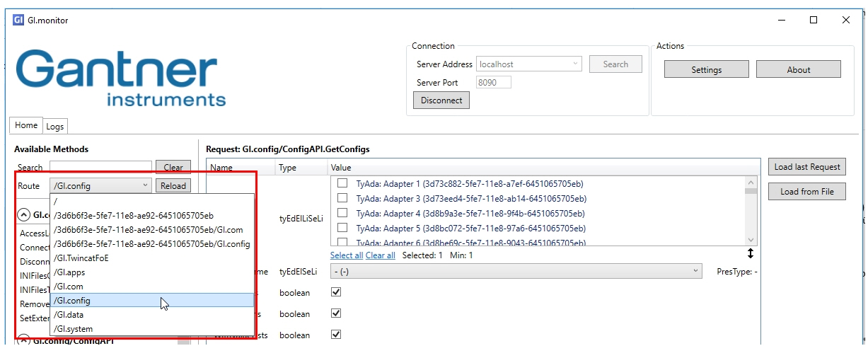Expand the '- (-)' selection dropdown
The height and width of the screenshot is (358, 868).
tap(516, 272)
